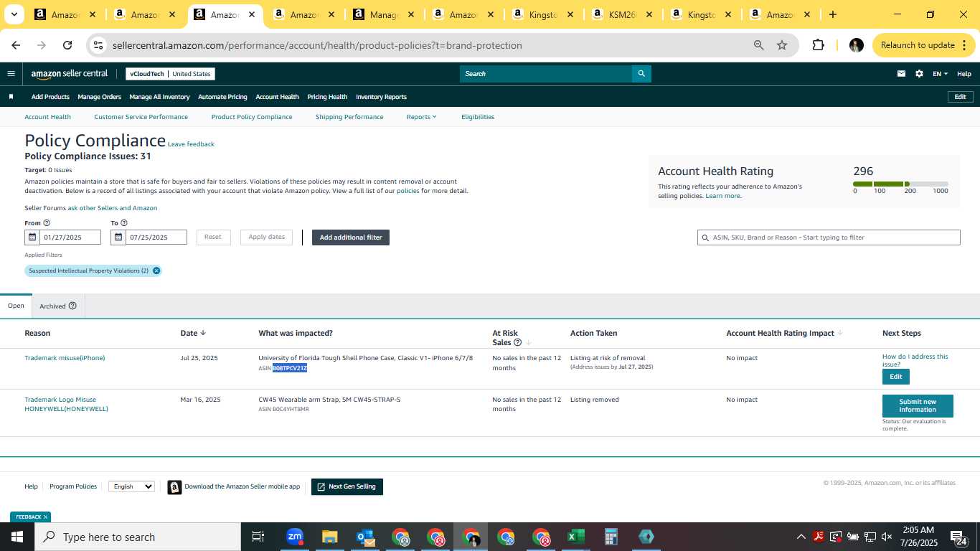Open Calculator from the taskbar
This screenshot has width=980, height=551.
click(611, 537)
